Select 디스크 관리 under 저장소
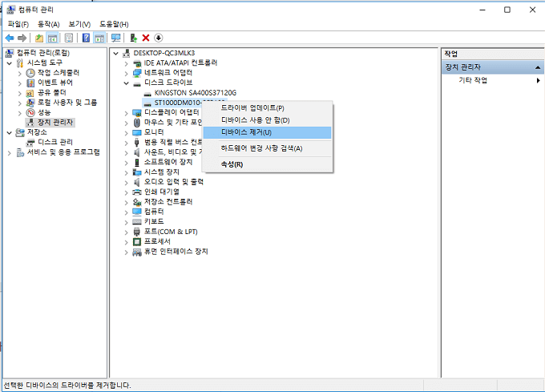 pos(54,142)
